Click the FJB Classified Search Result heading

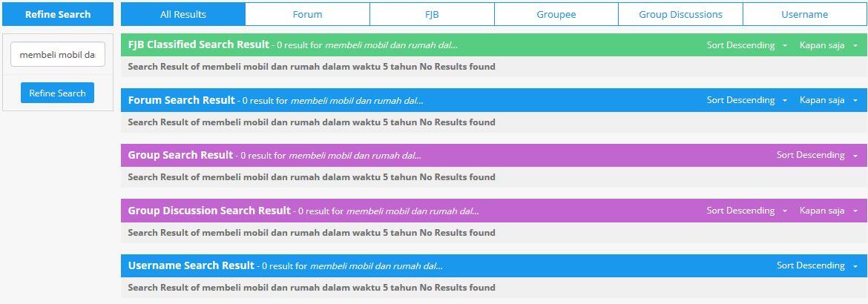[x=198, y=44]
